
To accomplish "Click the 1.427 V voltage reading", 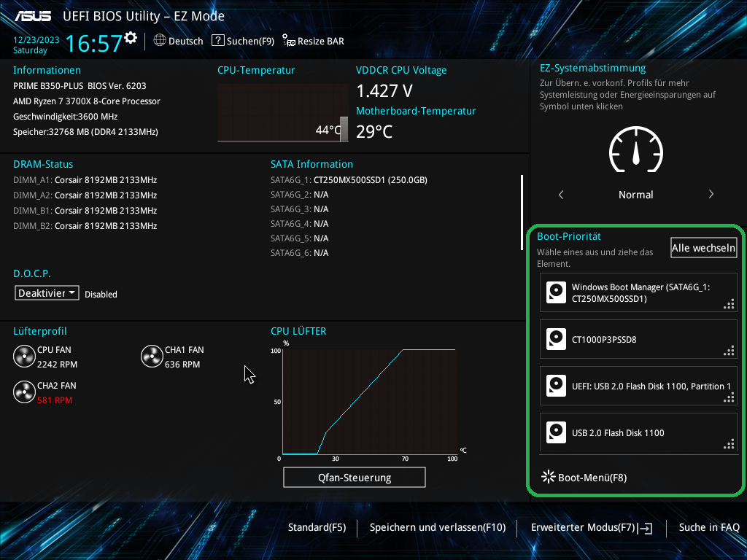I will tap(384, 90).
